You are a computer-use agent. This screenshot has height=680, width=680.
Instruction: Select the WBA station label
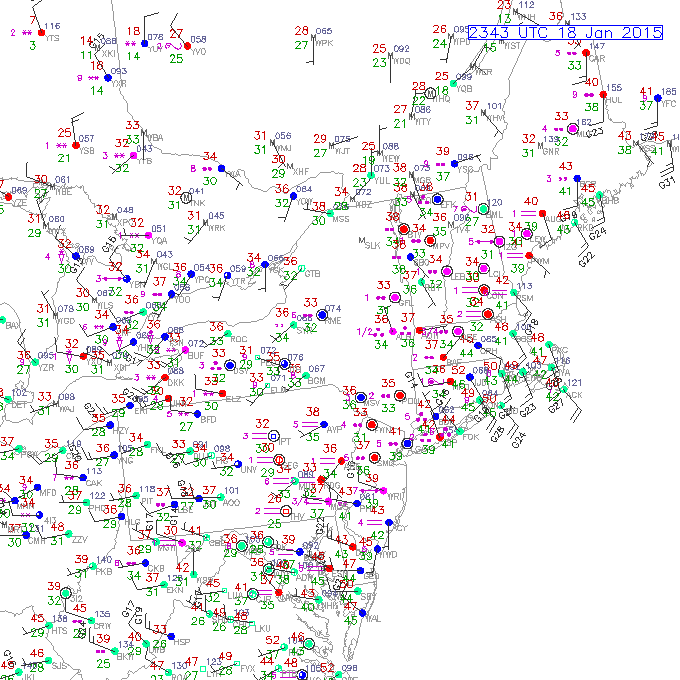pyautogui.click(x=155, y=137)
